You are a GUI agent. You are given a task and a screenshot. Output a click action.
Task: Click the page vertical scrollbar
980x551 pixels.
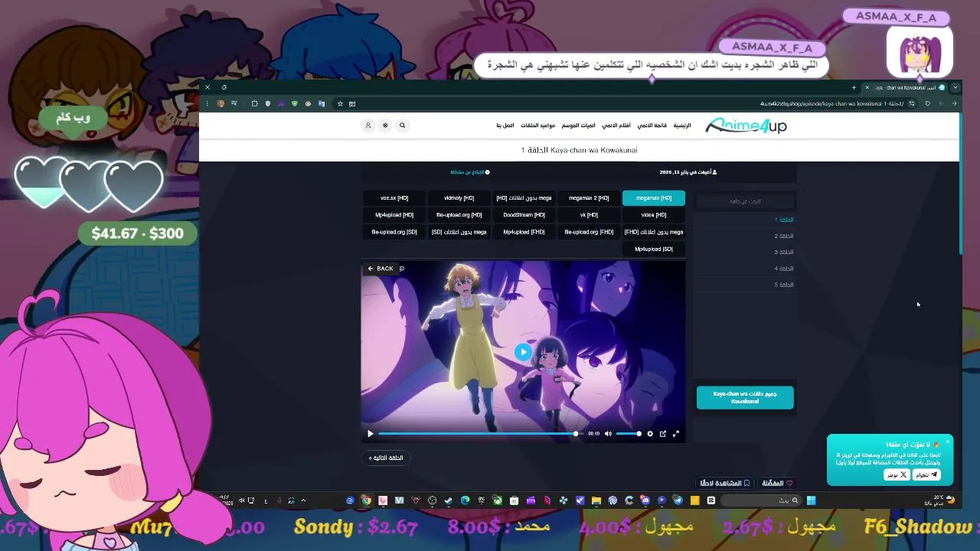(961, 184)
